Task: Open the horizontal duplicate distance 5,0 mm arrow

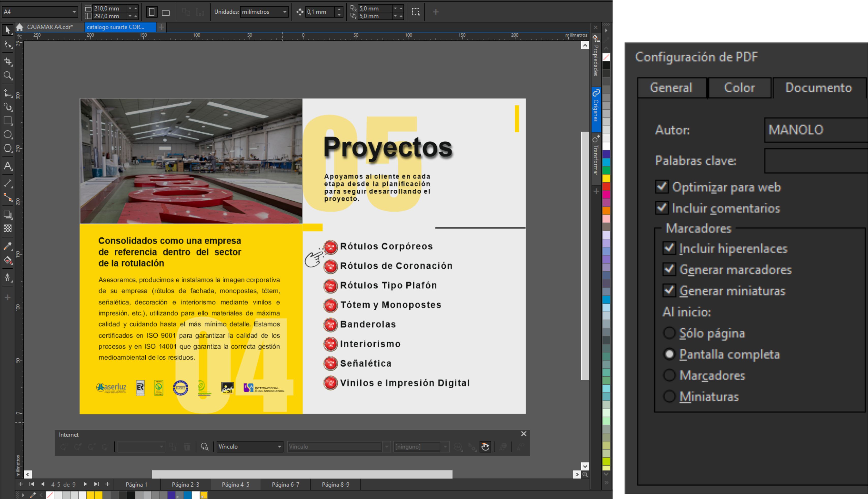Action: tap(395, 8)
